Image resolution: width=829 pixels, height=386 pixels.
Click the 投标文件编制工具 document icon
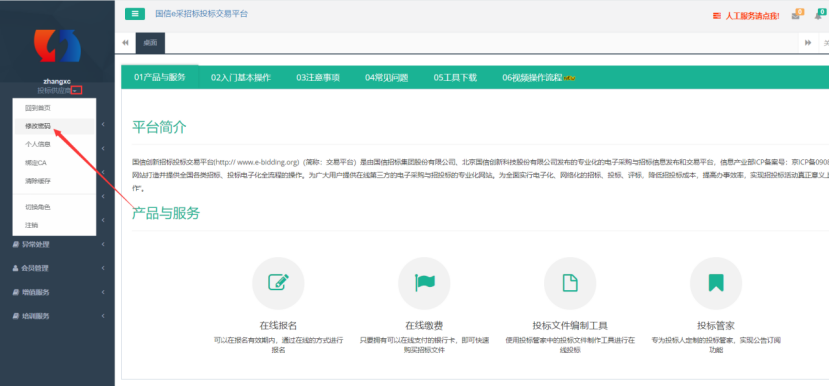[570, 283]
